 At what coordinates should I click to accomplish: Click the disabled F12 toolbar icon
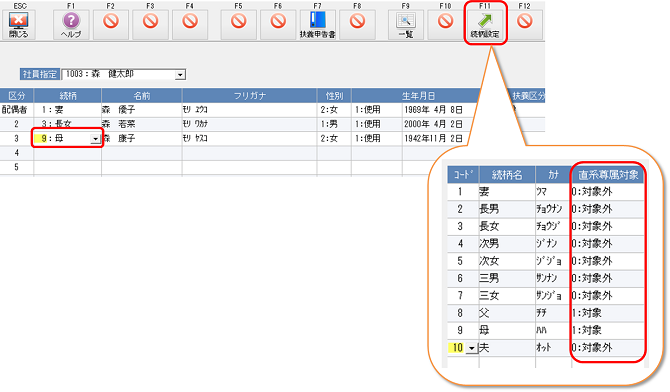pyautogui.click(x=525, y=25)
